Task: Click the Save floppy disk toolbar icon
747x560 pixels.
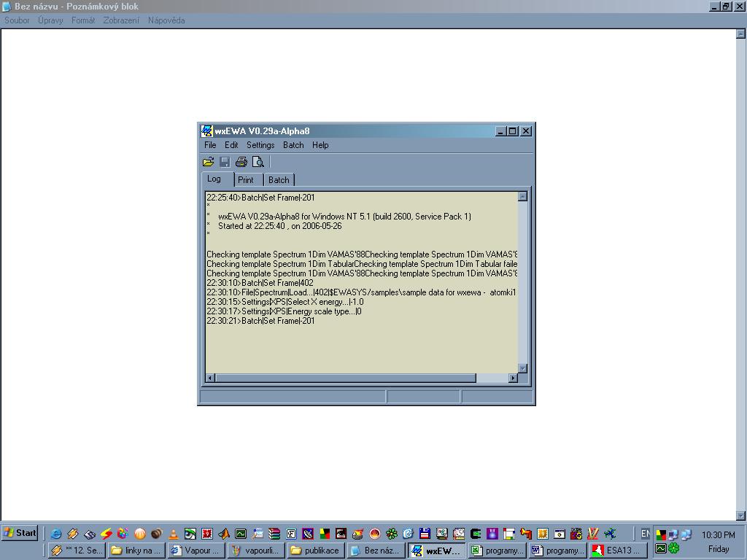Action: tap(225, 162)
